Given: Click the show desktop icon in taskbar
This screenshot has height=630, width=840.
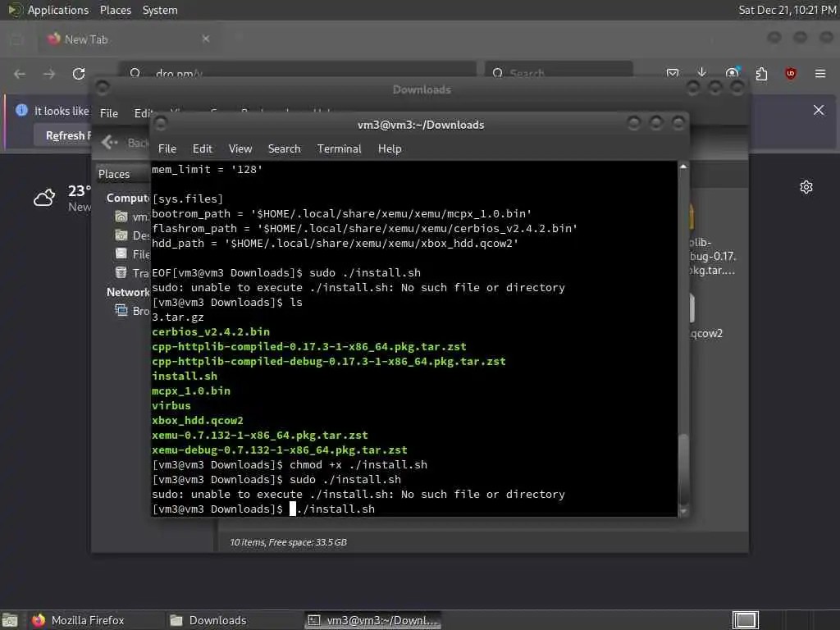Looking at the screenshot, I should pyautogui.click(x=10, y=620).
